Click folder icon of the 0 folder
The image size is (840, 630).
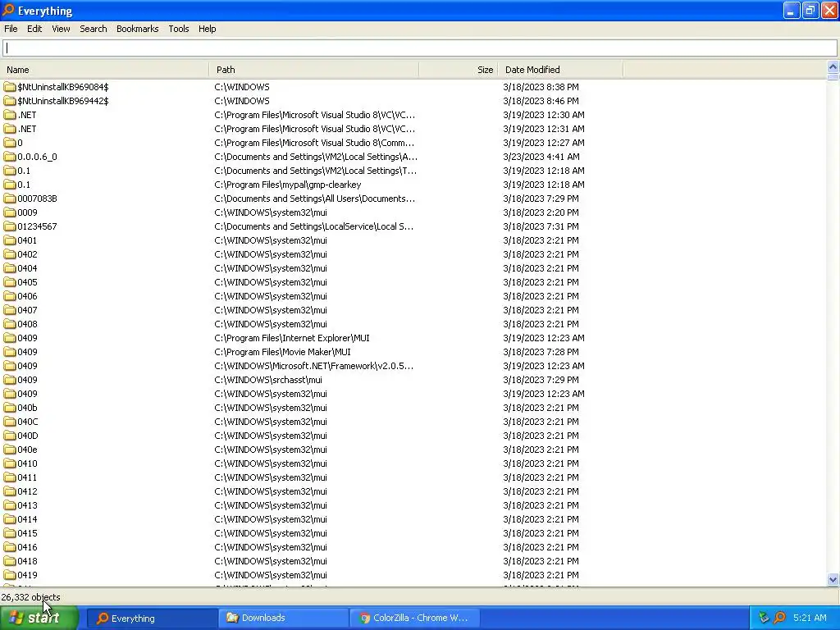10,143
